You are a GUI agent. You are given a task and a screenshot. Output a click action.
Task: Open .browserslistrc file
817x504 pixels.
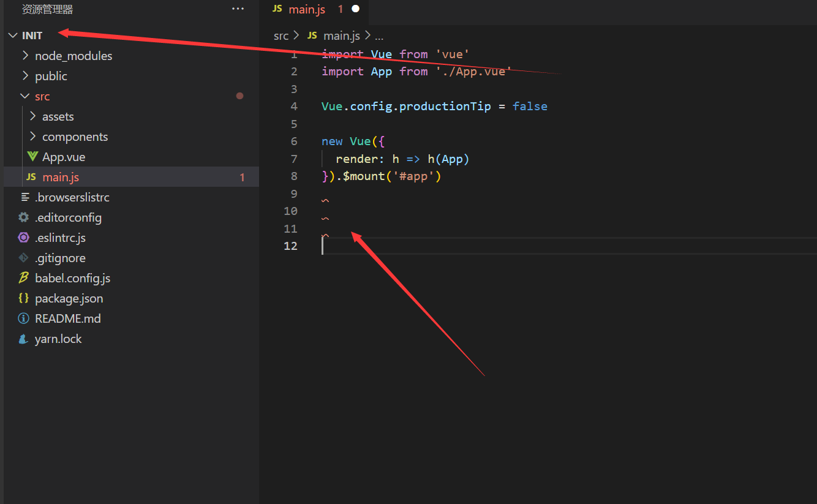72,197
